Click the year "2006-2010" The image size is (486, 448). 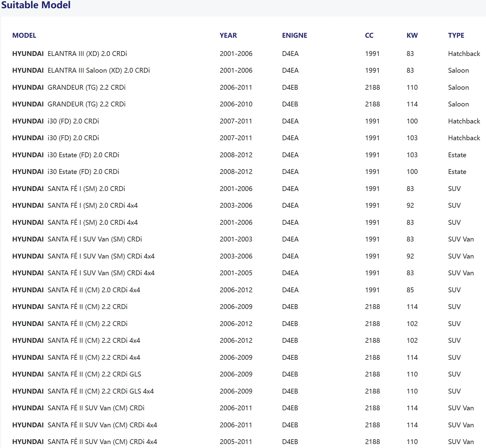[236, 104]
